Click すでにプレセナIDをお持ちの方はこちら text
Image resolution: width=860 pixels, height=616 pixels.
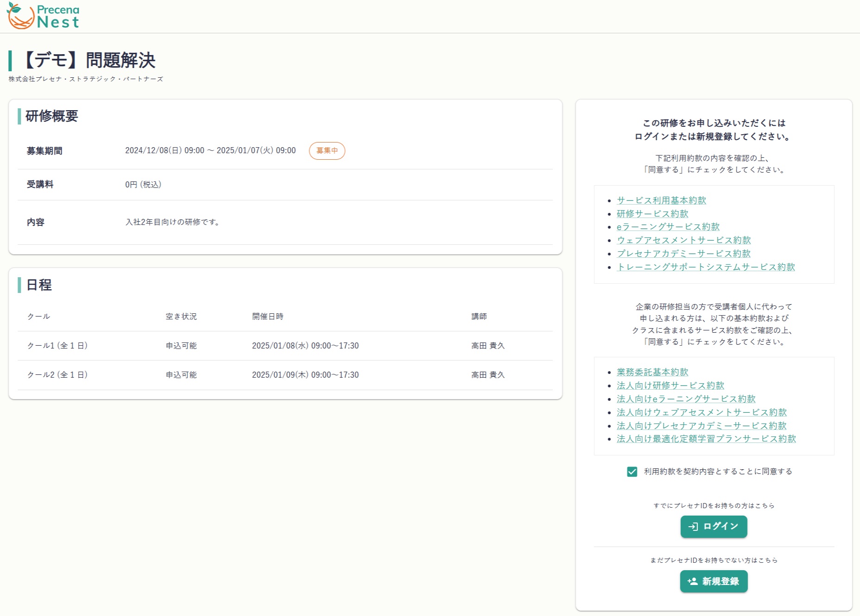tap(714, 506)
